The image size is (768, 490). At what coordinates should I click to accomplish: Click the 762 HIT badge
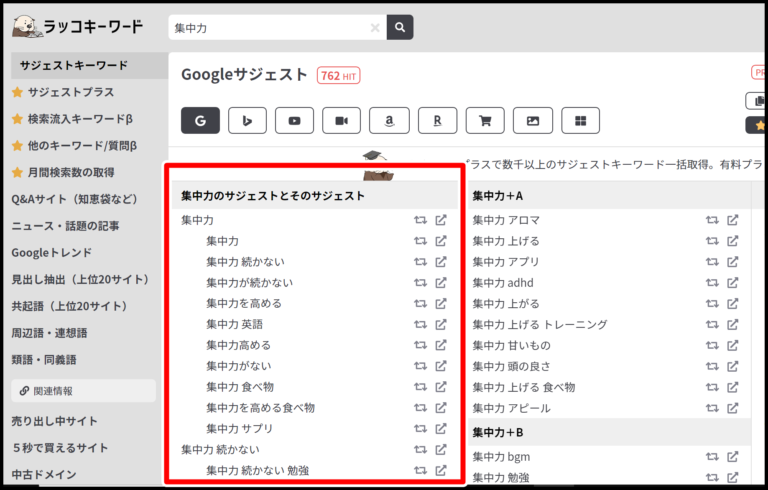pos(338,76)
